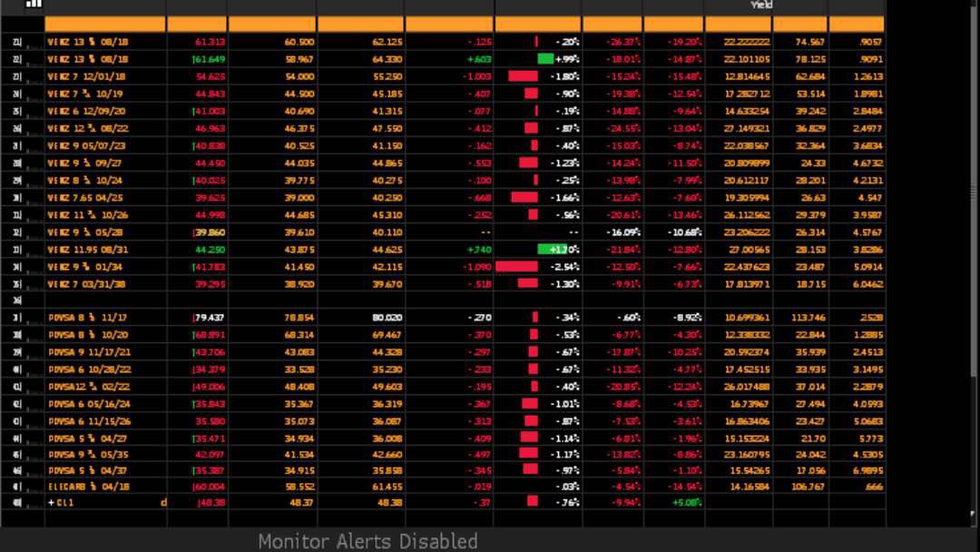The height and width of the screenshot is (552, 980).
Task: Select the VENZ 7 ¾ 10/19 bond
Action: coord(85,94)
